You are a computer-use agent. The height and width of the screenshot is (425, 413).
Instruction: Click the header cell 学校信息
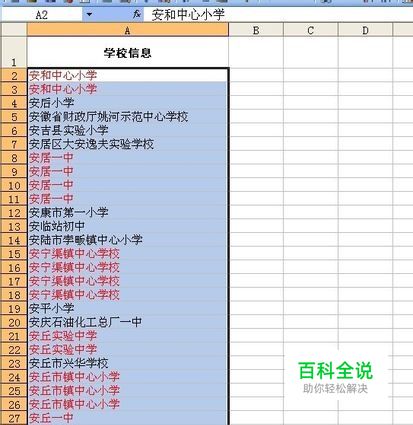click(128, 53)
